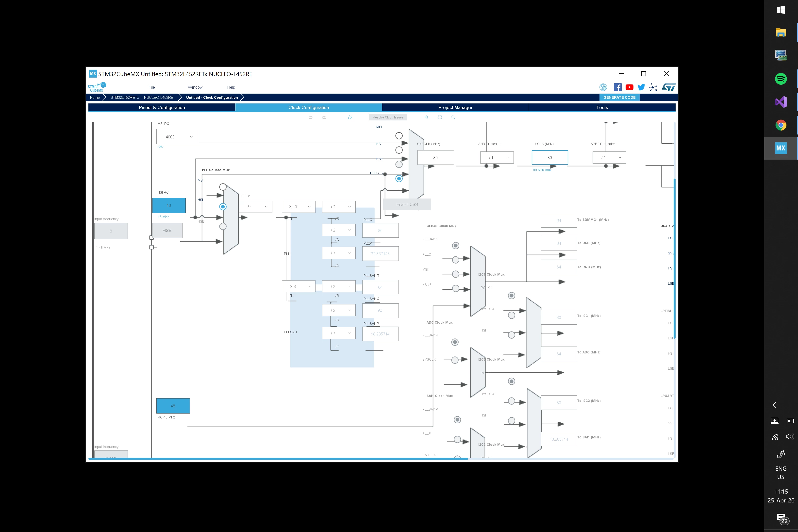Viewport: 798px width, 532px height.
Task: Open the Wi-Fi network tray icon
Action: point(775,437)
